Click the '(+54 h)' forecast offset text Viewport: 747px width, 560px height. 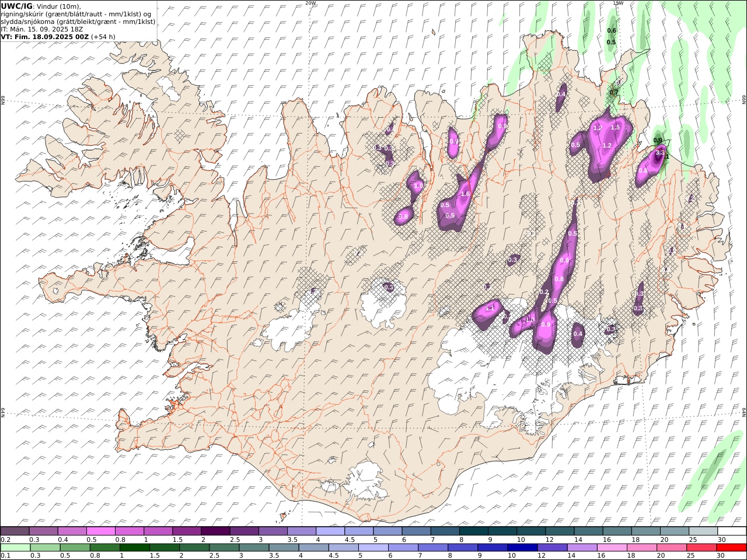click(x=103, y=36)
